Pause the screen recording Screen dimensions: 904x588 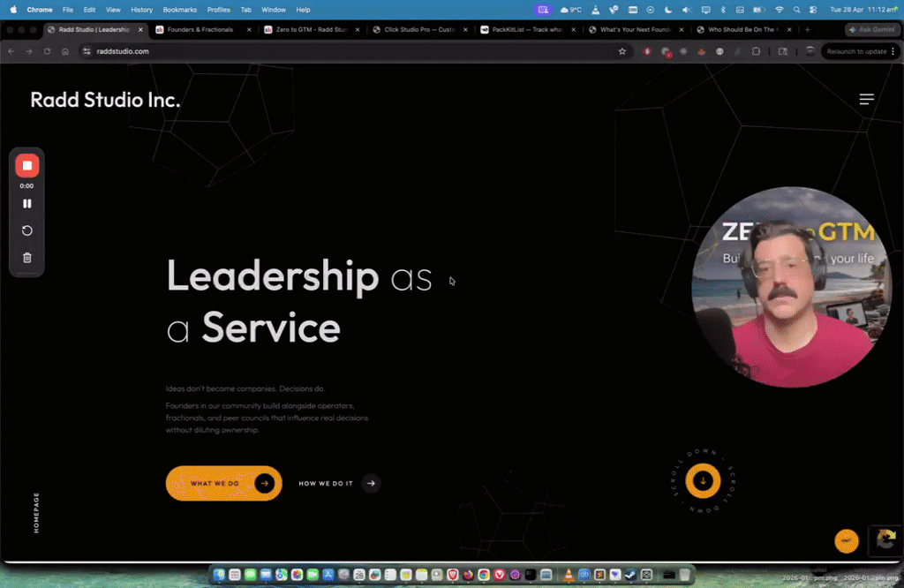click(x=27, y=203)
